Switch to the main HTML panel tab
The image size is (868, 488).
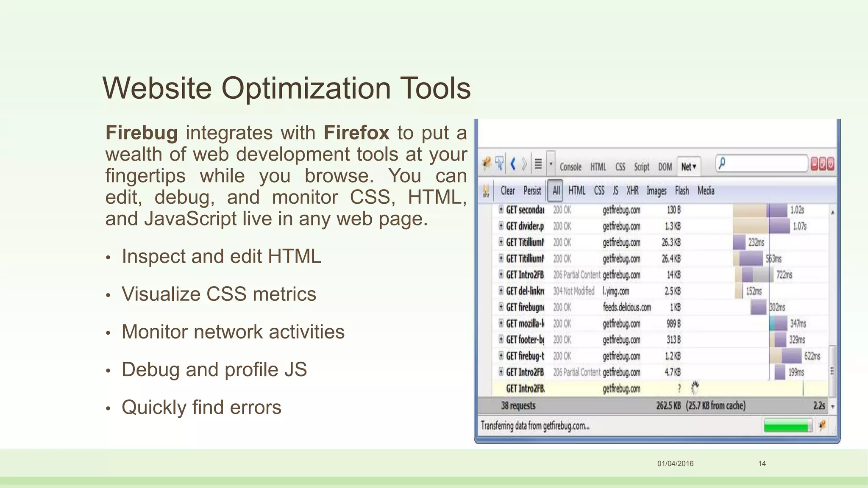pos(598,167)
